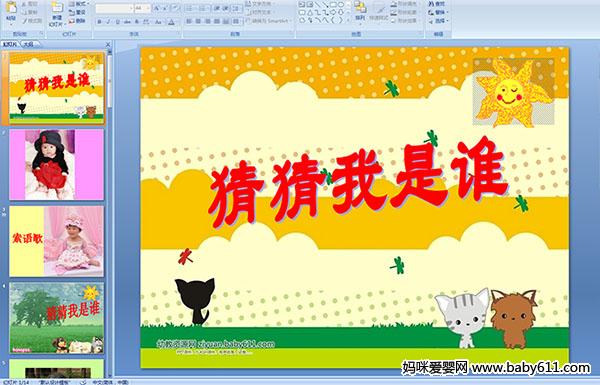Clear all formatting with eraser icon
Image resolution: width=600 pixels, height=385 pixels.
[176, 8]
